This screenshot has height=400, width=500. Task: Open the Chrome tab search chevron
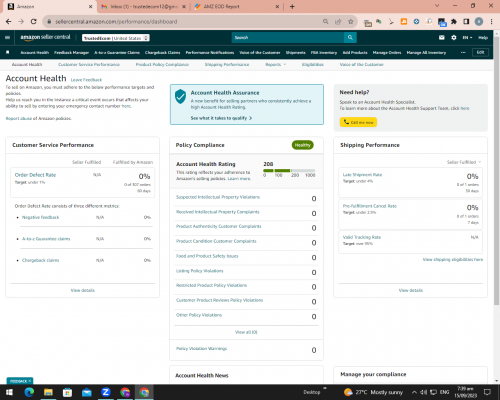click(x=437, y=6)
